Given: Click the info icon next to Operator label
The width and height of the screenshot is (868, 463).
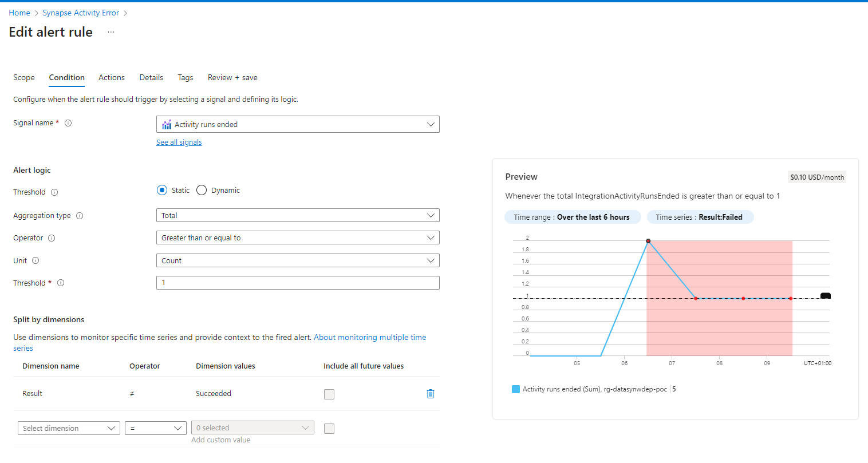Looking at the screenshot, I should (52, 238).
